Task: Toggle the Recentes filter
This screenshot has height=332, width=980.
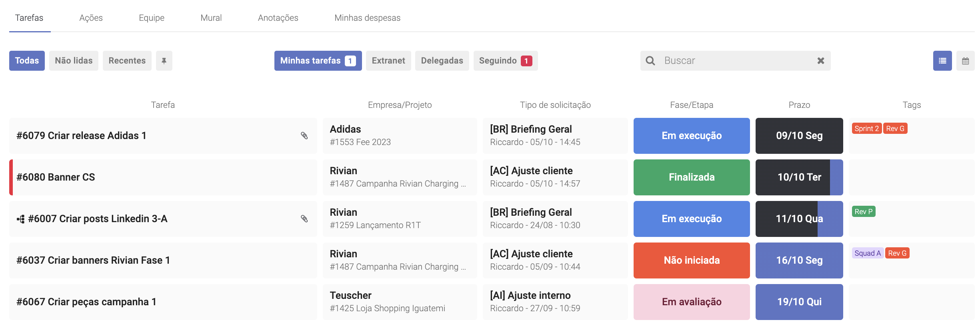Action: pos(127,61)
